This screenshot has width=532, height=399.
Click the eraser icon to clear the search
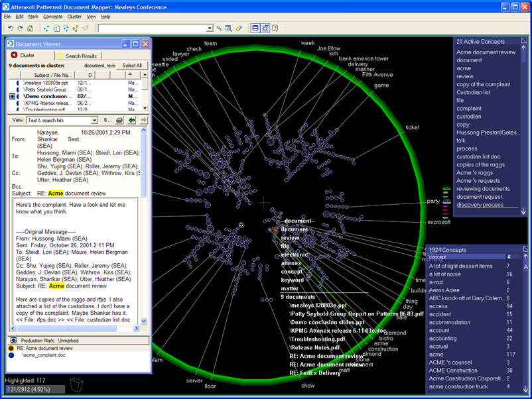pos(239,28)
